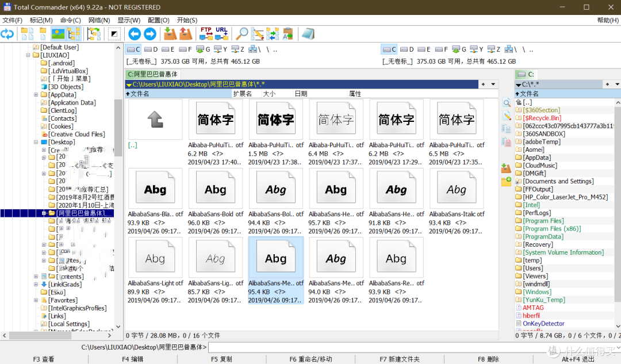Open the 配置(O) menu
This screenshot has width=621, height=364.
159,20
